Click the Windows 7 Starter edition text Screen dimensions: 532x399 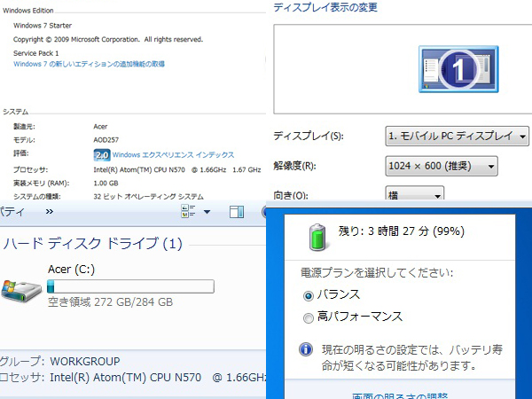coord(43,26)
